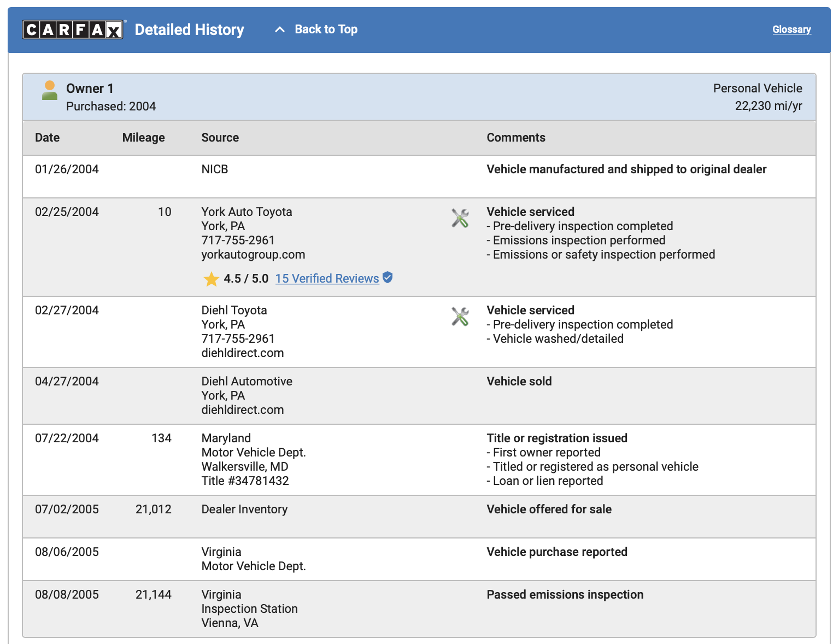This screenshot has height=644, width=833.
Task: Click the date 04/27/2004
Action: [x=67, y=382]
